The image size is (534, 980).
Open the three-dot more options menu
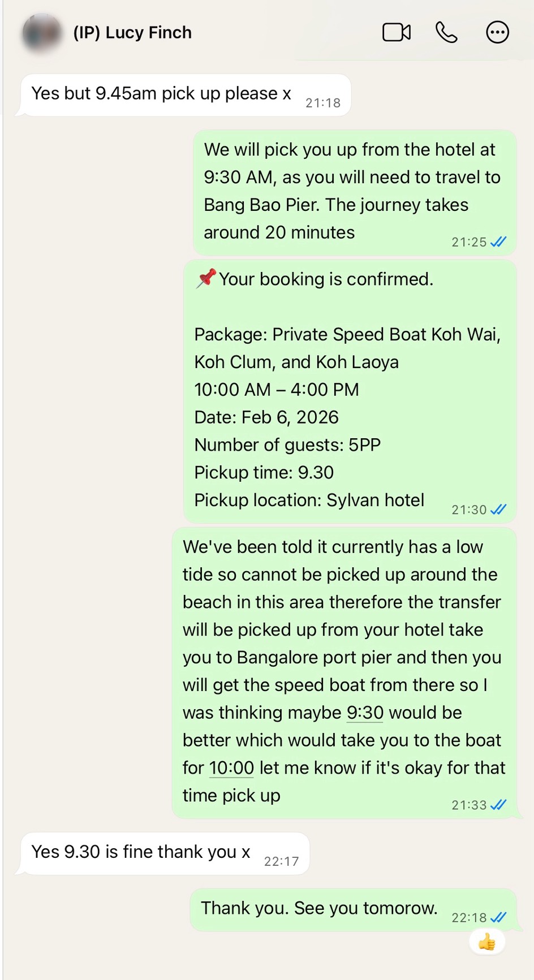(x=497, y=32)
